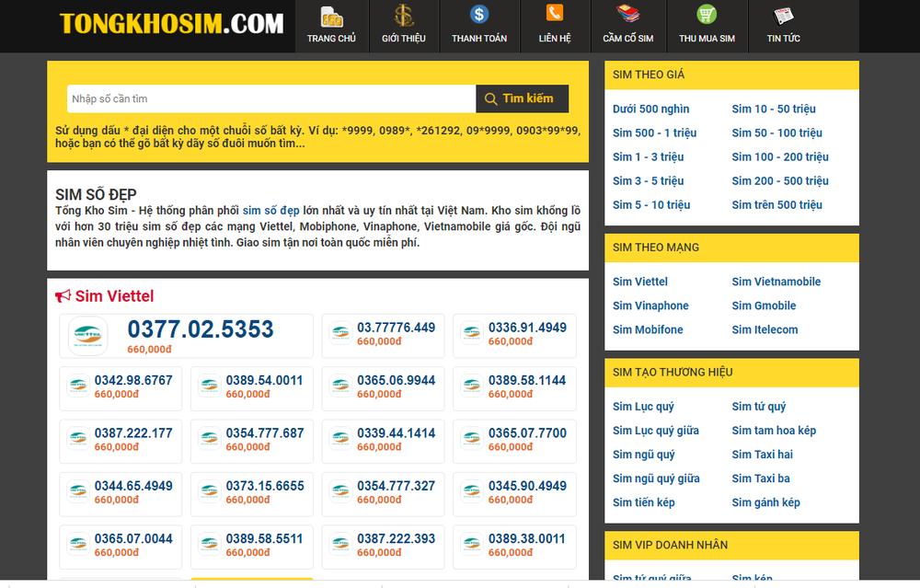Click the 'Nhập số cần tìm' search field
The image size is (920, 588).
tap(271, 98)
